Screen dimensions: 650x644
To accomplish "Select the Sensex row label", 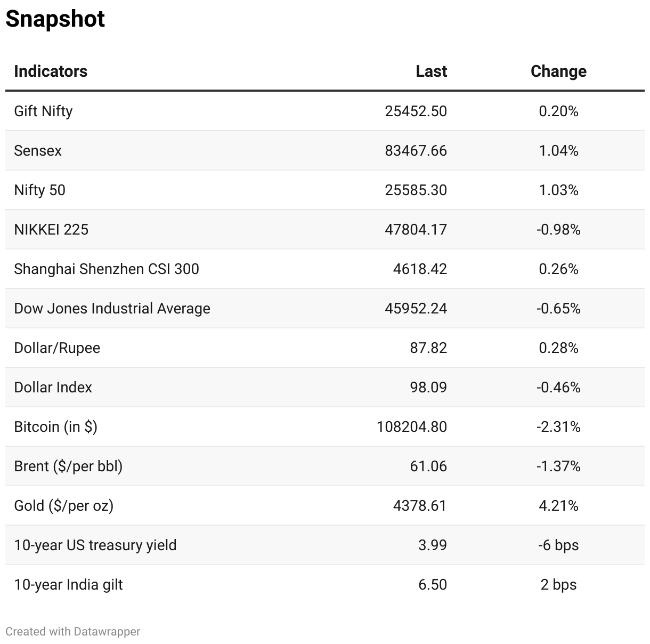I will click(x=38, y=151).
